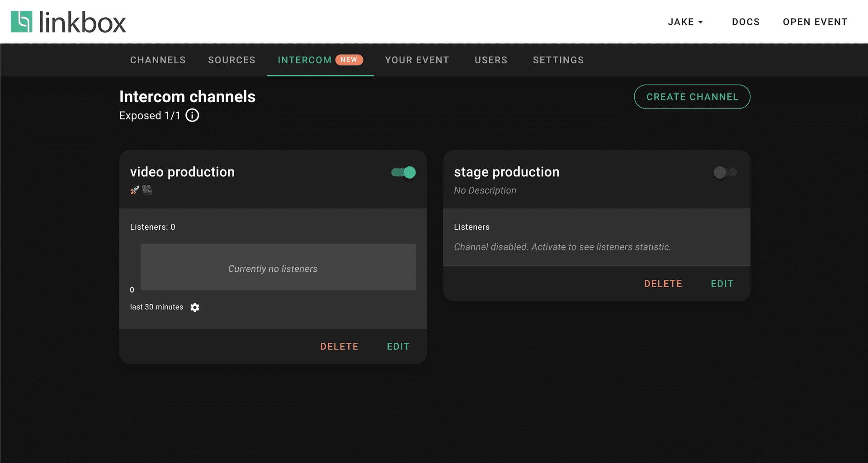The height and width of the screenshot is (463, 868).
Task: Delete the video production channel
Action: click(339, 347)
